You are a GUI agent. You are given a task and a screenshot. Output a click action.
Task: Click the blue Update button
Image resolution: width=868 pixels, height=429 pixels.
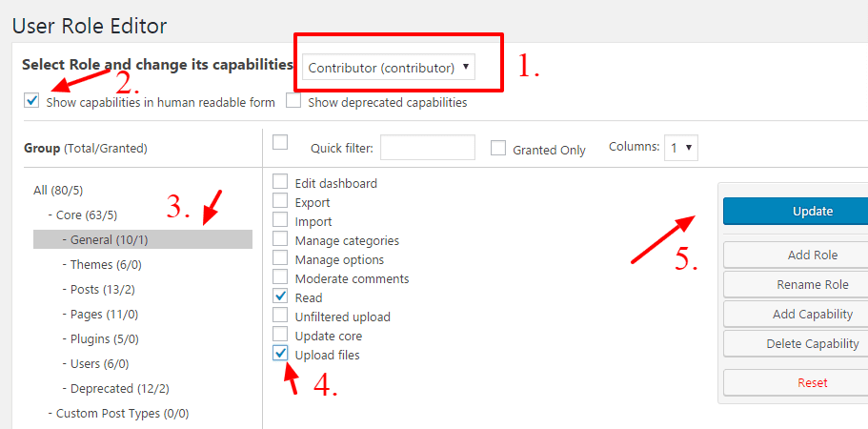(x=796, y=211)
